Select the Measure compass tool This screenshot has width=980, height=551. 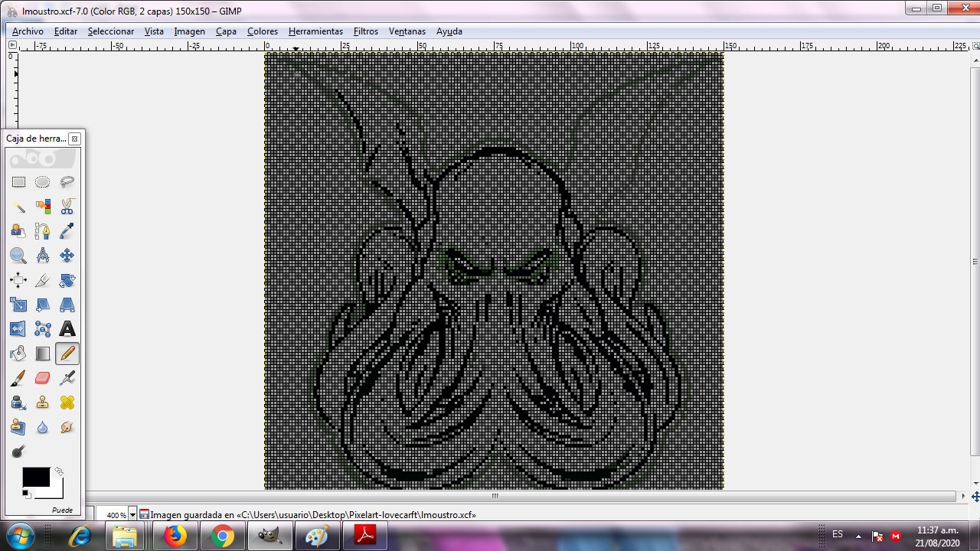point(43,256)
